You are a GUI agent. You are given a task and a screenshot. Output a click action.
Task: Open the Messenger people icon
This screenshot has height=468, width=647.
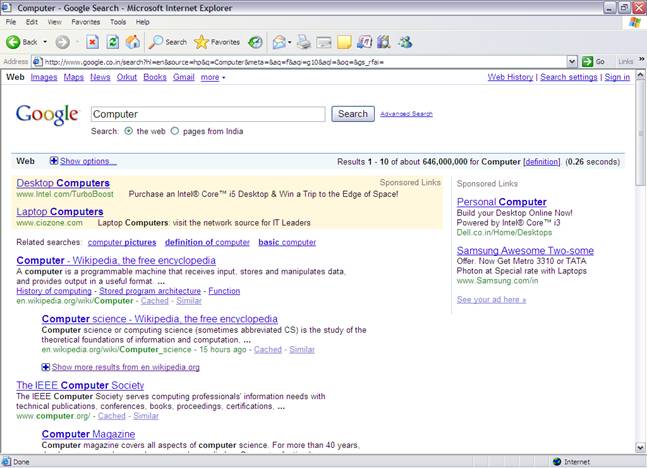405,42
